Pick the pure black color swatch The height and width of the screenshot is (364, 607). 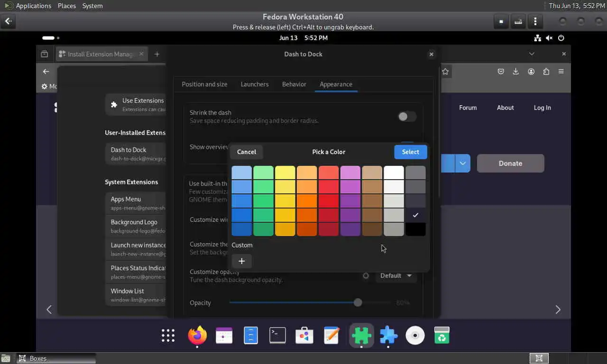pos(415,229)
